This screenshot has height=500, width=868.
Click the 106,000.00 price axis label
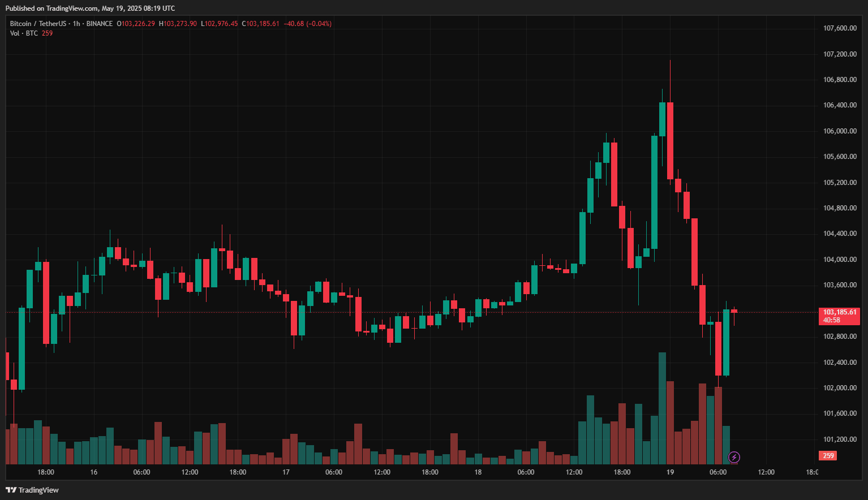point(840,131)
